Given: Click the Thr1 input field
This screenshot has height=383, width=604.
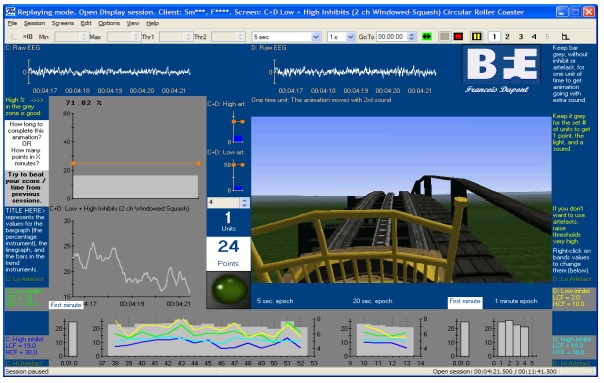Looking at the screenshot, I should pos(172,37).
